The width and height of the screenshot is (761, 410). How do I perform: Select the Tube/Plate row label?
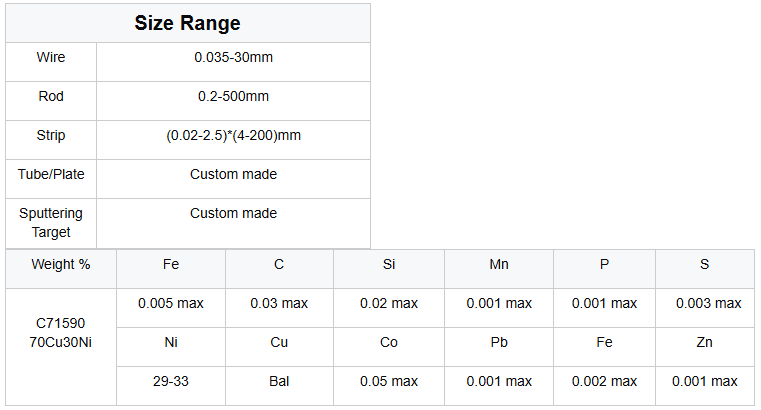point(51,175)
